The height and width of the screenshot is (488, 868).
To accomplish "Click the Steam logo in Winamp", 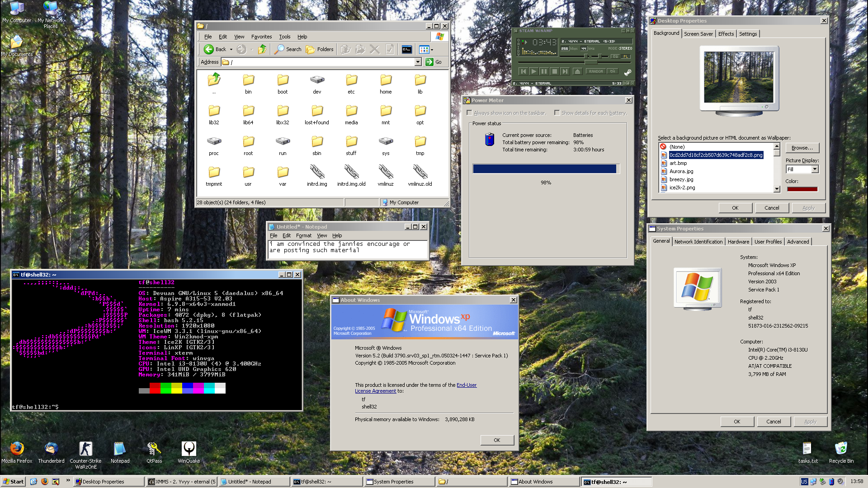I will 627,72.
